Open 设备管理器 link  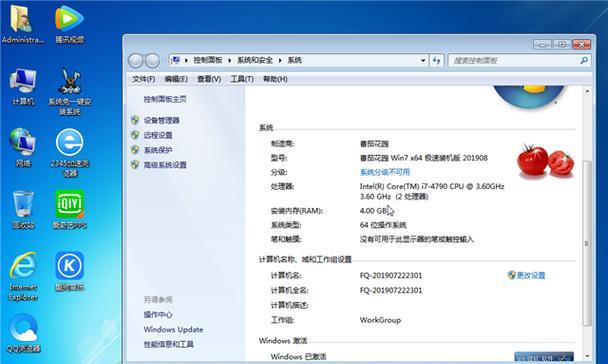pyautogui.click(x=162, y=120)
